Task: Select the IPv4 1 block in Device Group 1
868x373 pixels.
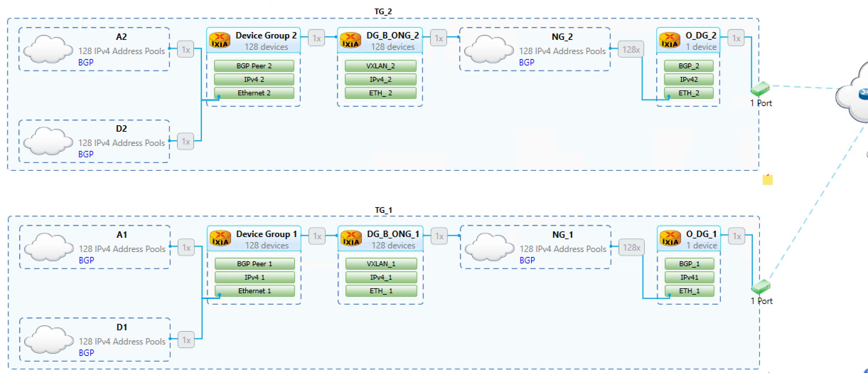Action: click(x=254, y=277)
